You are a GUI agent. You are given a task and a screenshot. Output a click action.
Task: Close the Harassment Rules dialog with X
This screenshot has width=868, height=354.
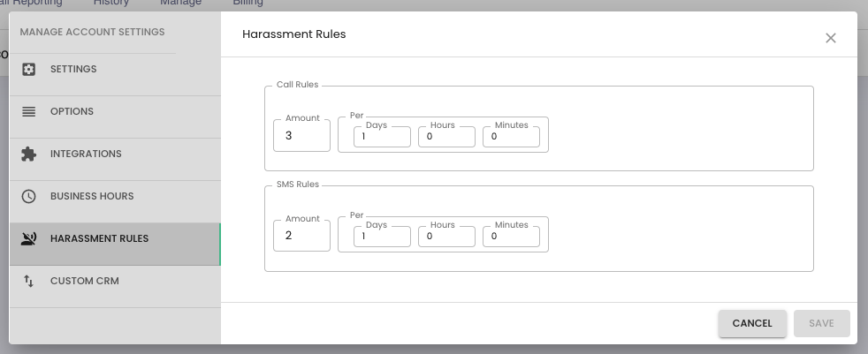coord(830,38)
